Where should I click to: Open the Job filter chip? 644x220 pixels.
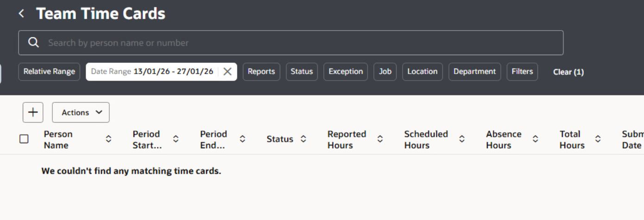click(385, 72)
